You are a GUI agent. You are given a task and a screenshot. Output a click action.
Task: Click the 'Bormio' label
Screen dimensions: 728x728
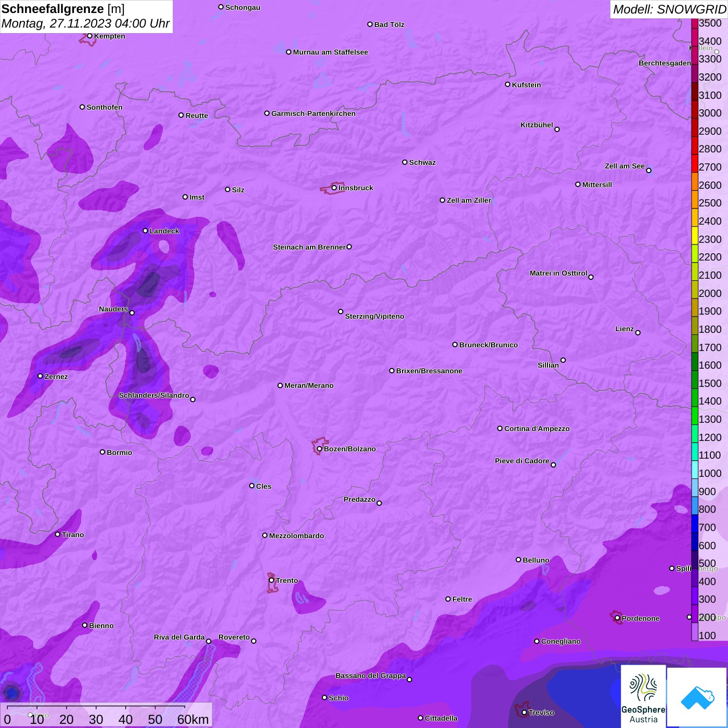click(x=119, y=452)
